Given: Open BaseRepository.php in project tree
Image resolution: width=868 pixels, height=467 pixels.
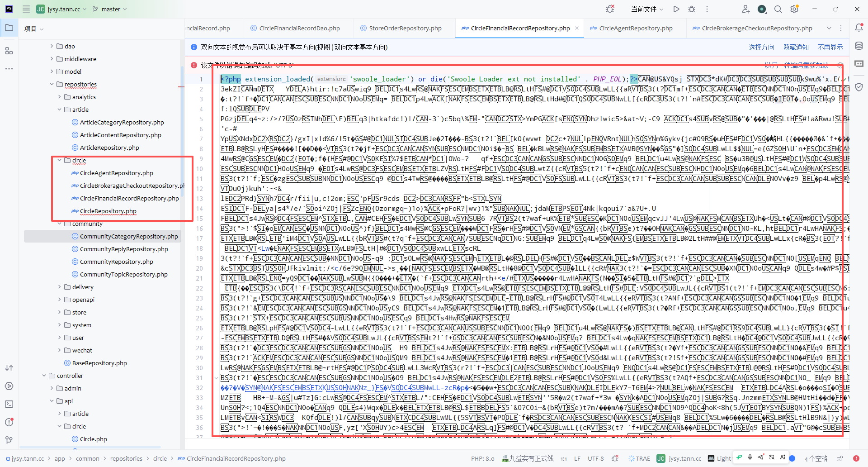Looking at the screenshot, I should 99,363.
